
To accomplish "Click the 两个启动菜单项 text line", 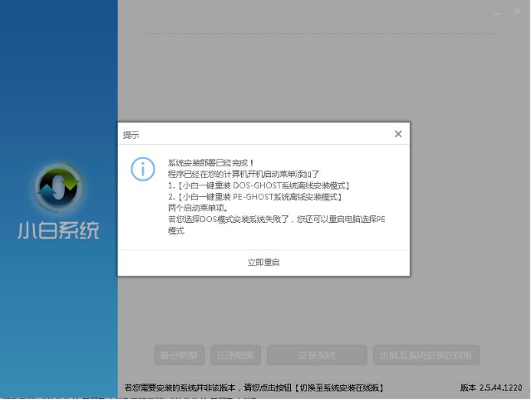I will [x=198, y=208].
